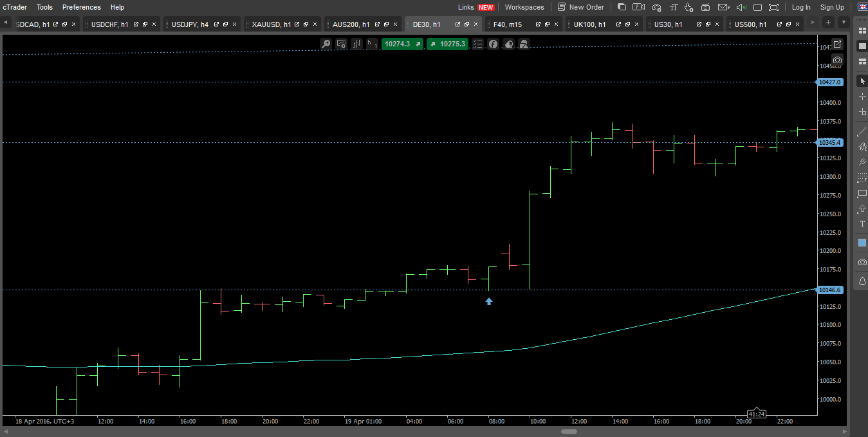Detach chart using top-right popout icon

tap(837, 44)
